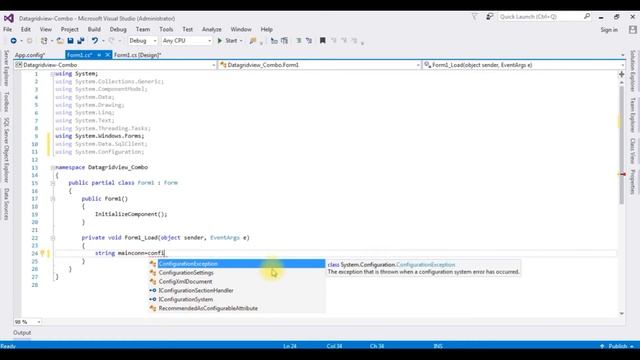Image resolution: width=640 pixels, height=360 pixels.
Task: Open the Debug configuration dropdown
Action: point(142,41)
